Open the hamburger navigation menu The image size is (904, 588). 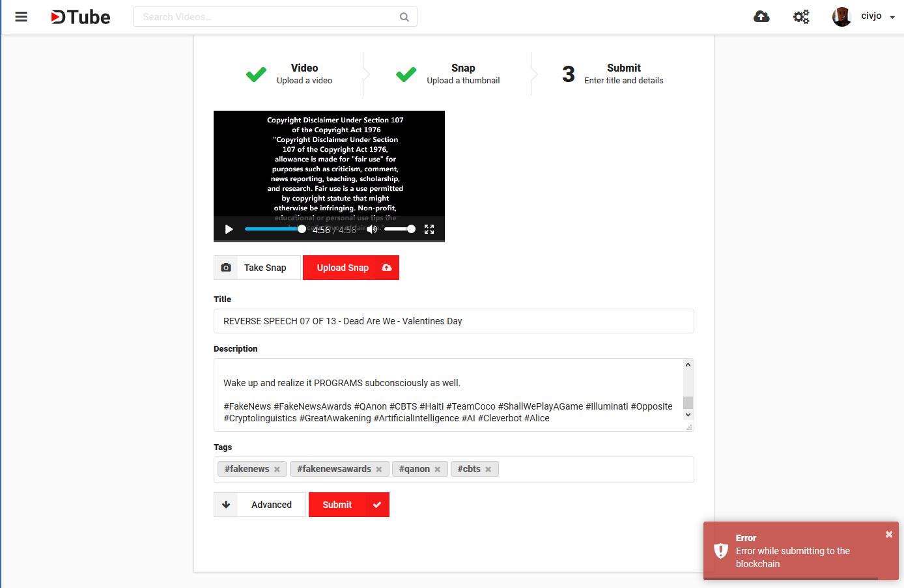pos(21,17)
